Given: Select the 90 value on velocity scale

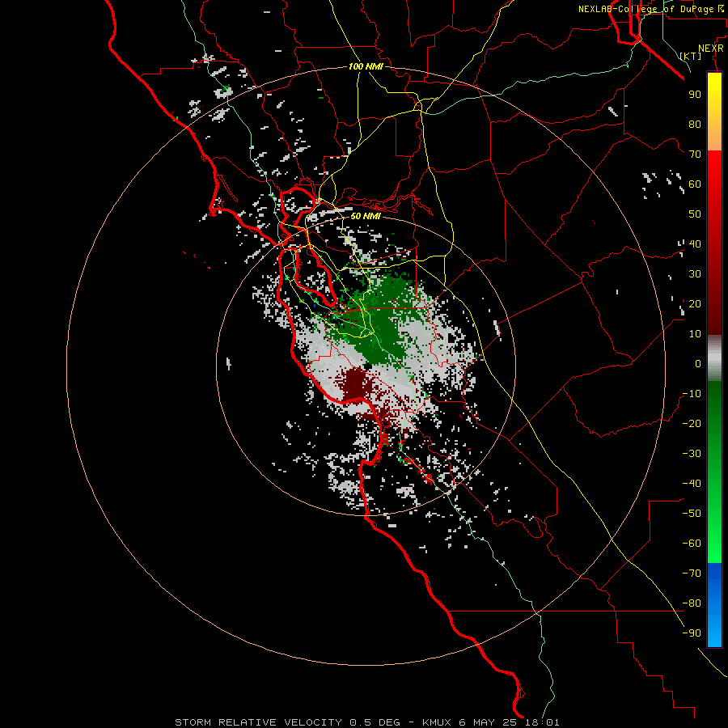Looking at the screenshot, I should click(695, 95).
